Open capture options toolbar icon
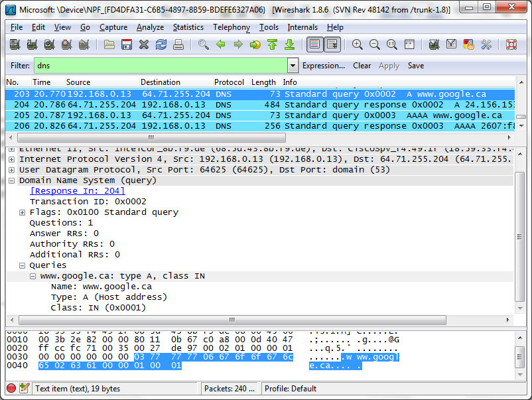Screen dimensions: 532x400 click(x=33, y=44)
